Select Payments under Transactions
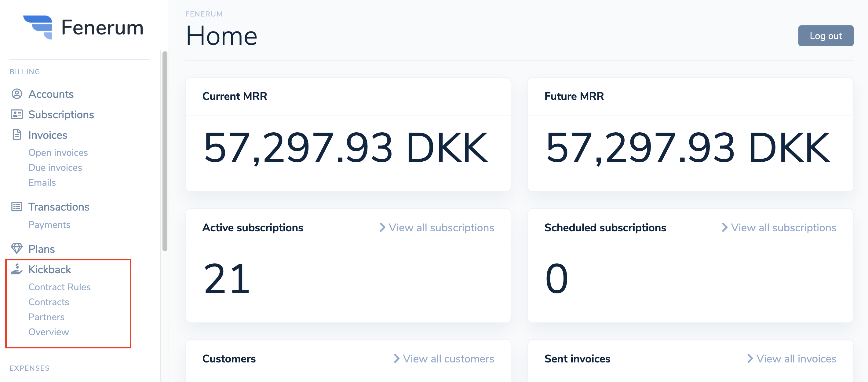This screenshot has width=868, height=382. pyautogui.click(x=49, y=225)
